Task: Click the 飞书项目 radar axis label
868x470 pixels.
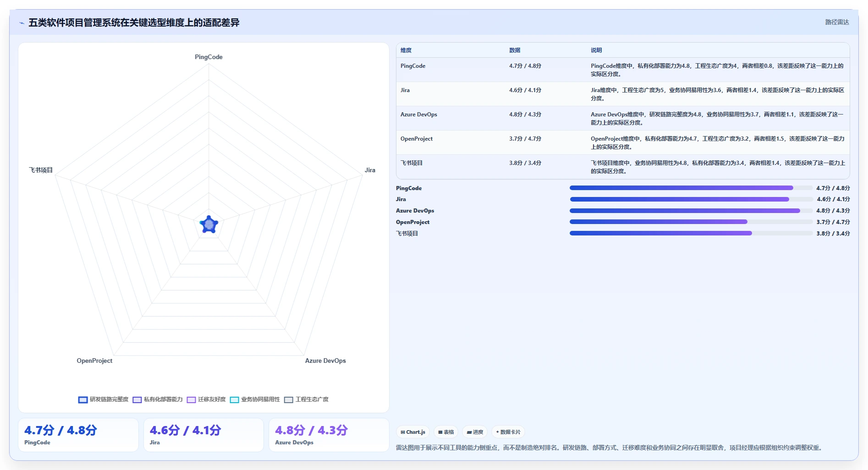Action: pos(41,170)
